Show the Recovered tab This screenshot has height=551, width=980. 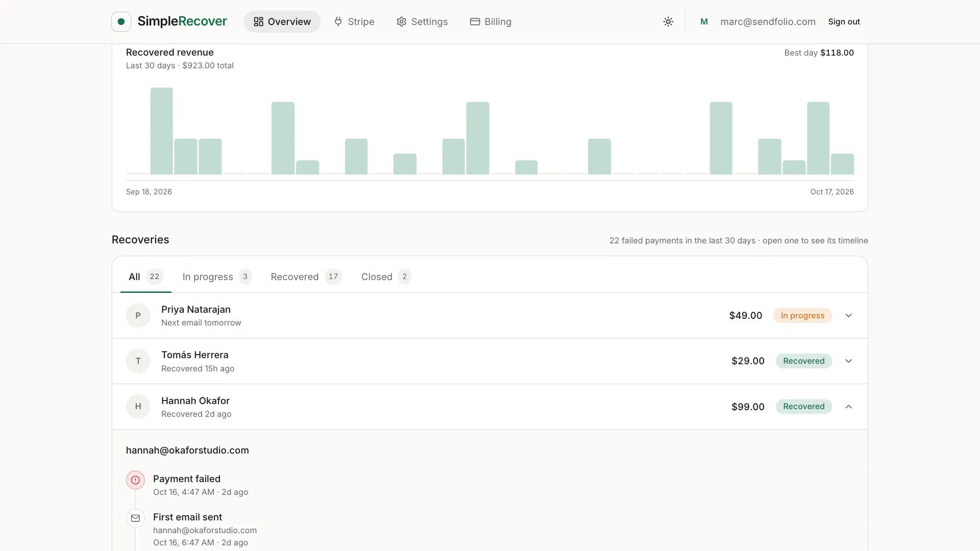[x=306, y=277]
